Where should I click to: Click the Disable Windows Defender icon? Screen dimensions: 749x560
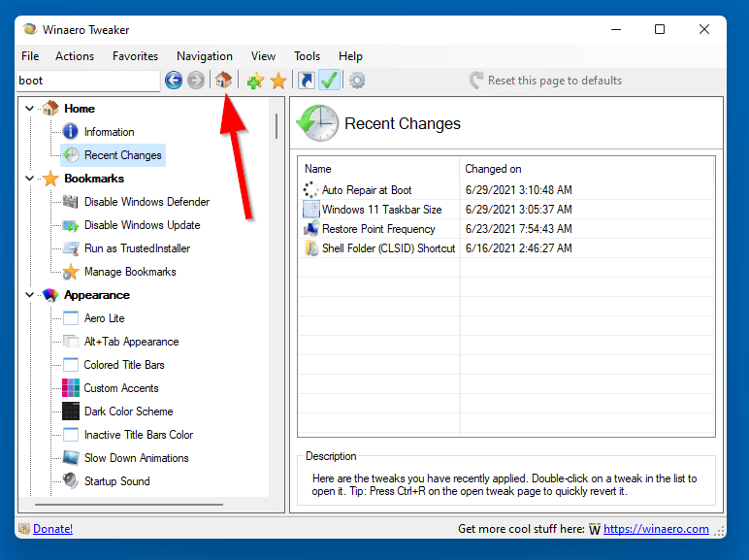click(x=71, y=202)
